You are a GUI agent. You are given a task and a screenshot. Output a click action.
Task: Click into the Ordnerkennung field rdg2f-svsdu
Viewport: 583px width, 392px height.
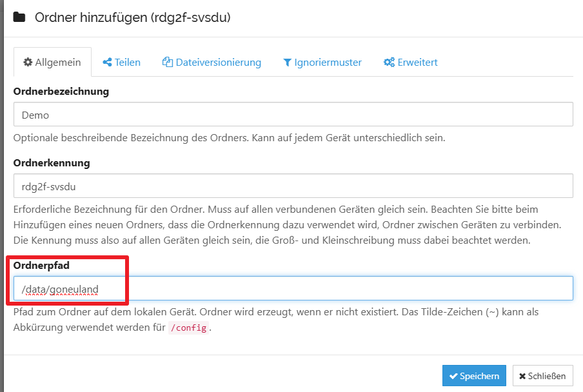tap(293, 186)
